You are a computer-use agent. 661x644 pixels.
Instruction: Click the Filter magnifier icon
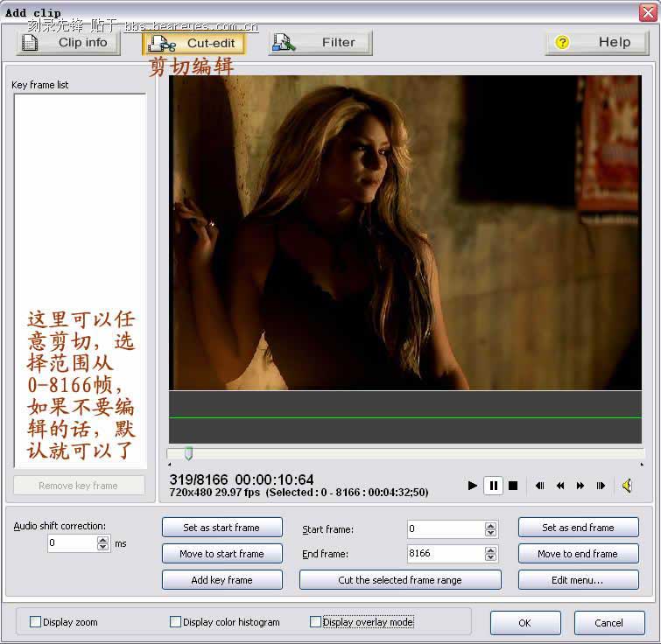point(284,43)
